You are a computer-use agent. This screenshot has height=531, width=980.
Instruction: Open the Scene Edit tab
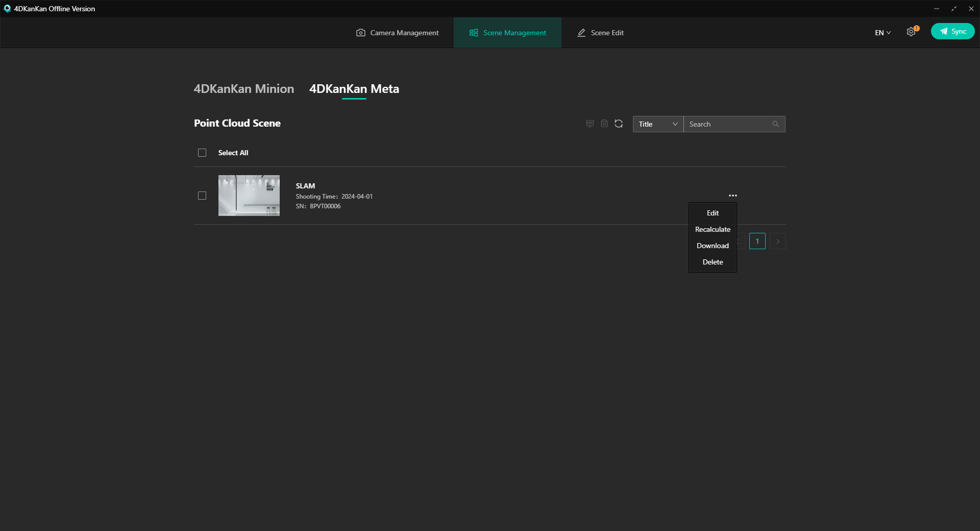(x=600, y=33)
